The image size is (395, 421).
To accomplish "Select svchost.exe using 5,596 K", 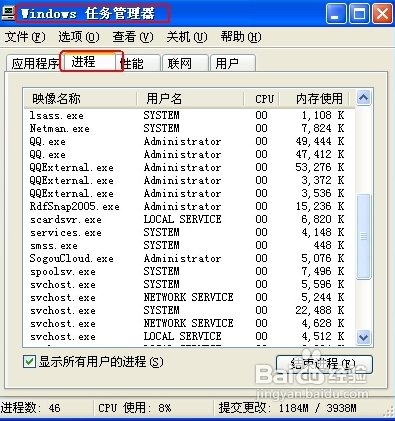I will 189,284.
